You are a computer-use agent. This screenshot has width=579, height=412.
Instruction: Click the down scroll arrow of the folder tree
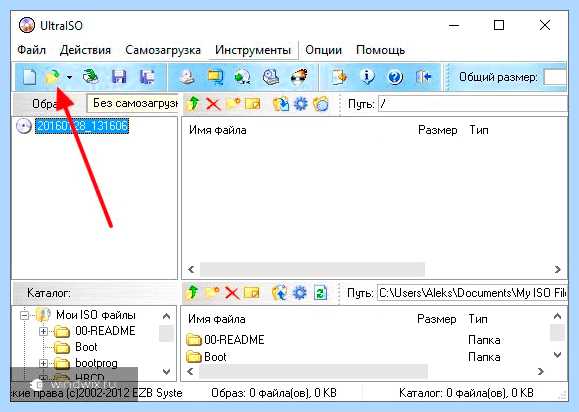[x=167, y=371]
